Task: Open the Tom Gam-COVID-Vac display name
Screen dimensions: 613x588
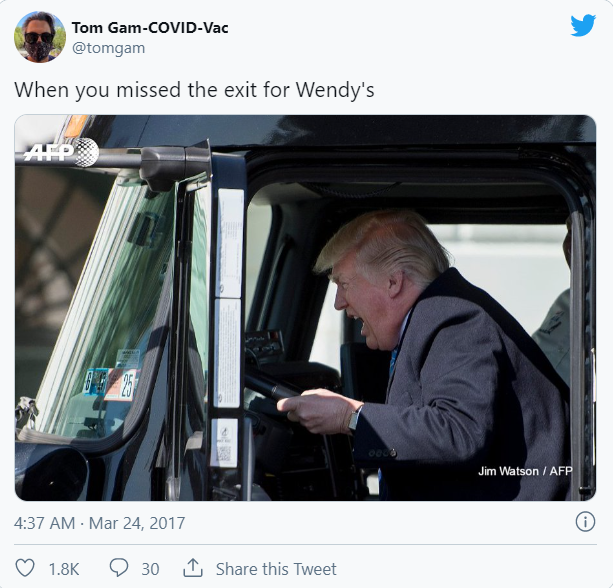Action: (150, 28)
